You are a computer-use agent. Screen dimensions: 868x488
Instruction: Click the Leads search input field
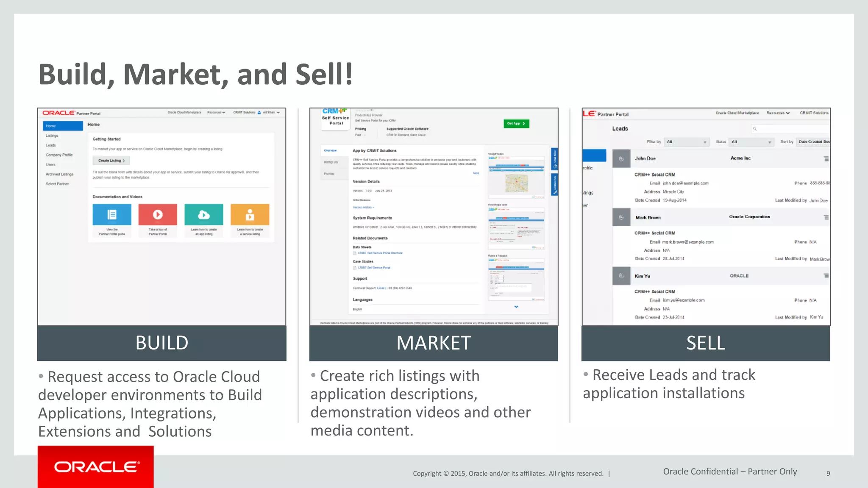[x=790, y=129]
